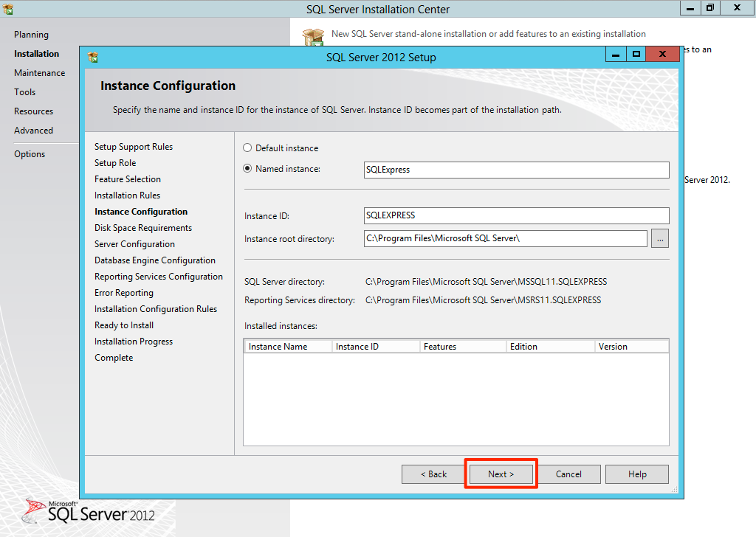
Task: Click the SQL Server 2012 Setup title bar icon
Action: point(93,58)
